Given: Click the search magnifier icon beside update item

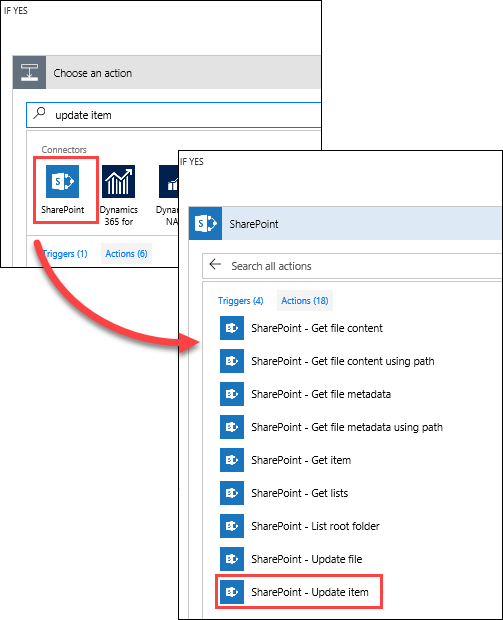Looking at the screenshot, I should click(39, 113).
